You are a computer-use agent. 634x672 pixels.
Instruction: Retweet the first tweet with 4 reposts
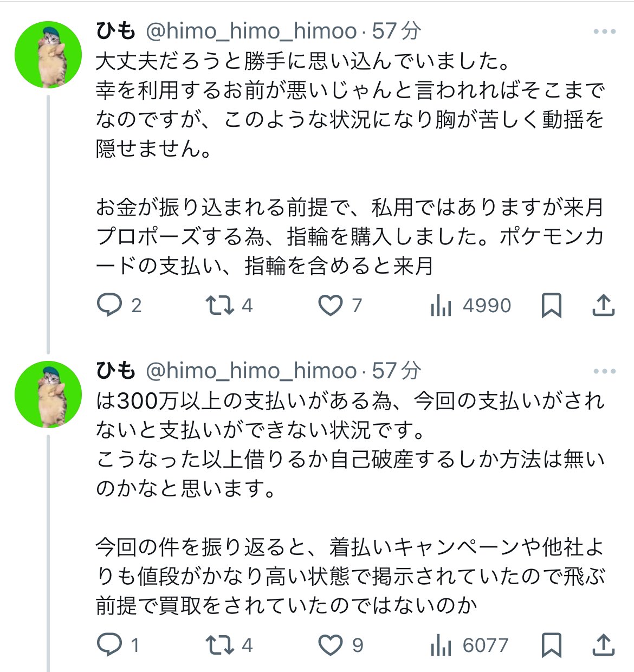[221, 306]
